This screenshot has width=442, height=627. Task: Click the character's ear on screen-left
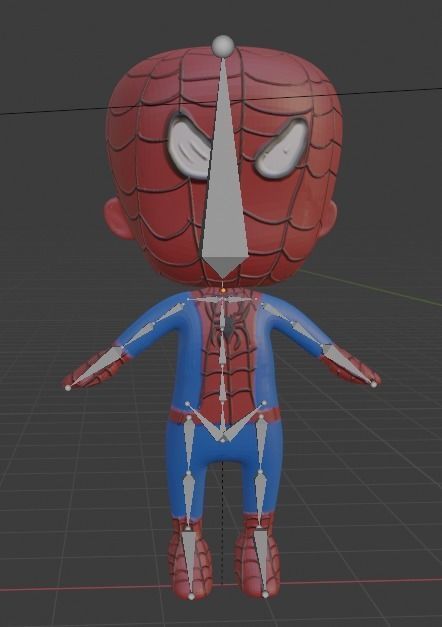coord(118,220)
